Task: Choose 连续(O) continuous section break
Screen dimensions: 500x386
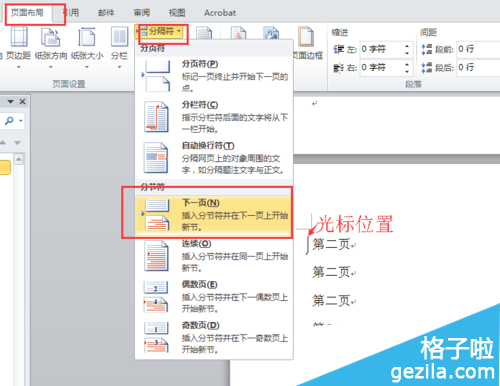Action: point(214,256)
